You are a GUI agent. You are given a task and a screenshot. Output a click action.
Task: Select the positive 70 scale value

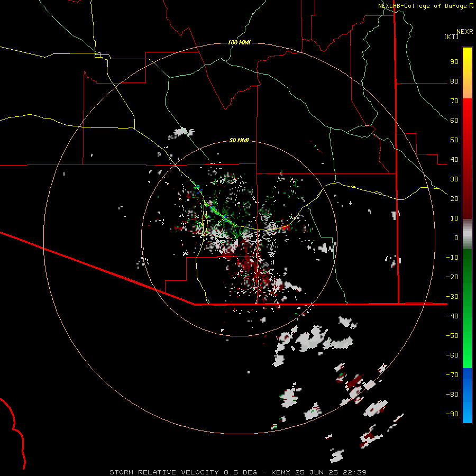tap(454, 101)
